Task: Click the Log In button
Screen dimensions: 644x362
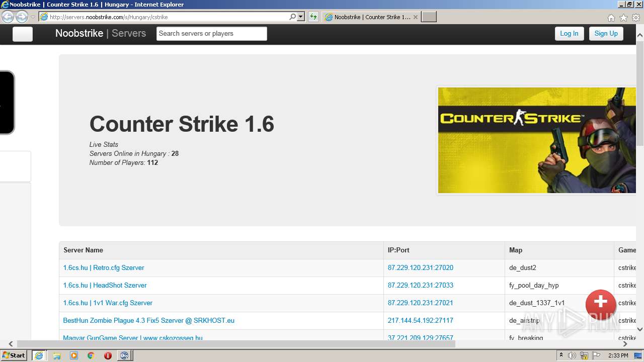Action: (569, 34)
